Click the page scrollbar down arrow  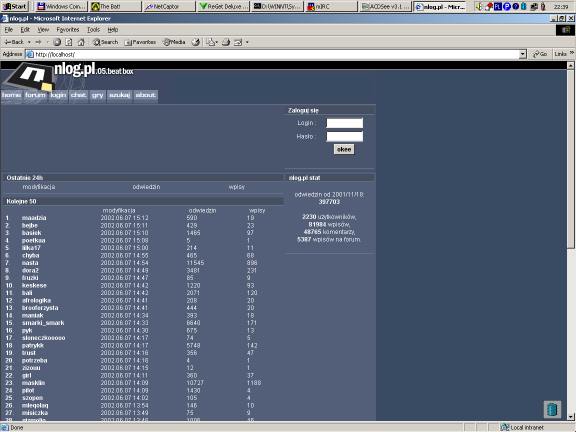click(570, 417)
